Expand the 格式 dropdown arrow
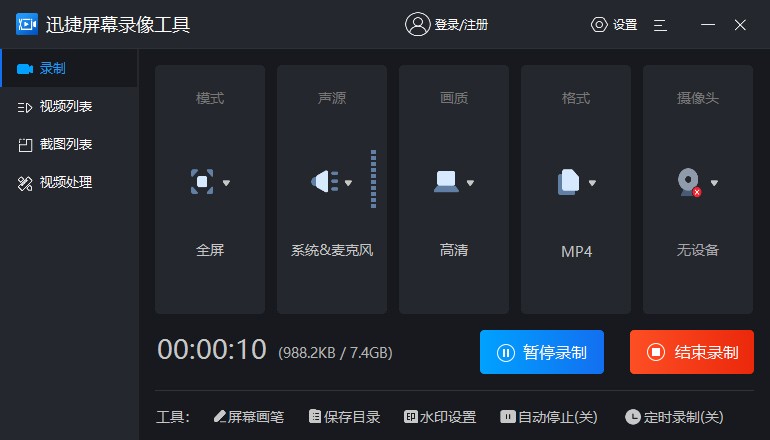Image resolution: width=770 pixels, height=440 pixels. [592, 183]
